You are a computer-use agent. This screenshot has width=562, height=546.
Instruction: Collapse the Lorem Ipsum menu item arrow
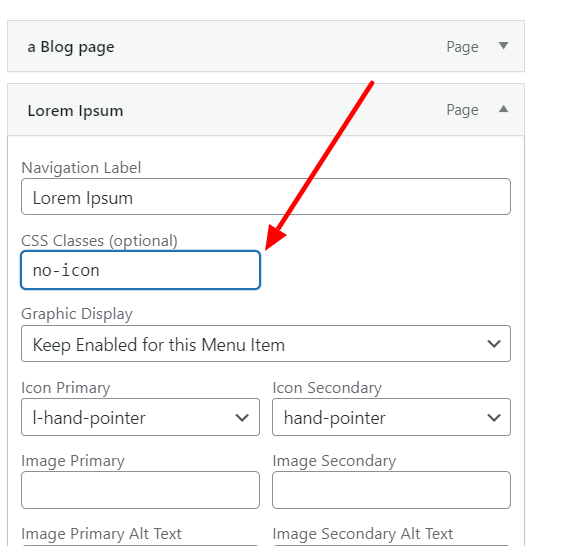coord(504,109)
